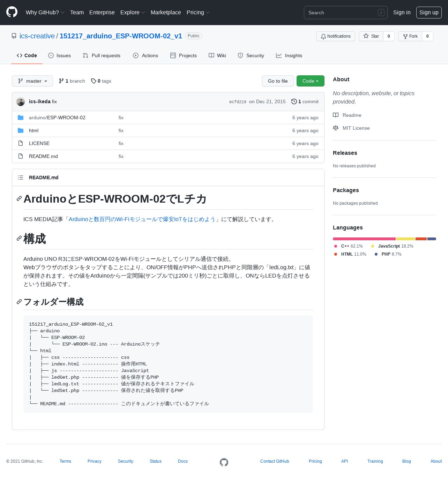Expand the Explore dropdown in header

(133, 12)
